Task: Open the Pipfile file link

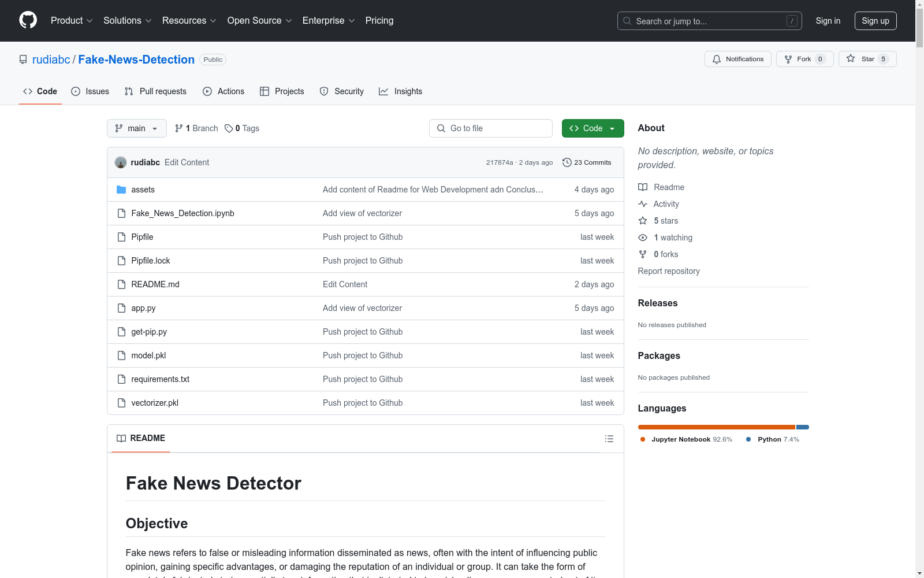Action: pos(142,237)
